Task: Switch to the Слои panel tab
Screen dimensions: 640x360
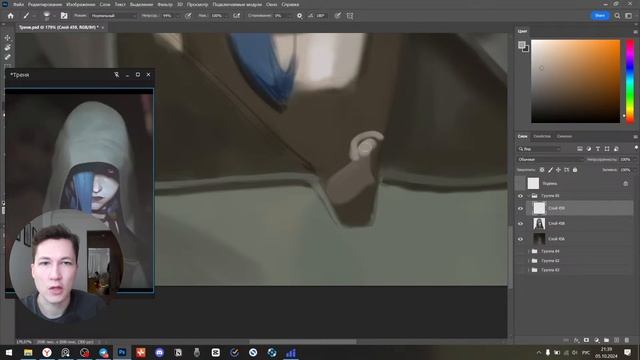Action: pos(522,136)
